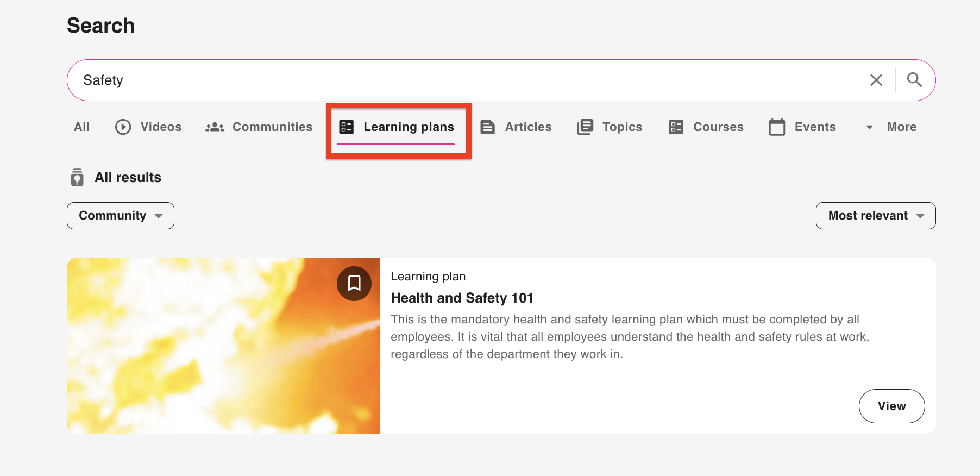980x476 pixels.
Task: Open the Health and Safety 101 title
Action: [462, 298]
